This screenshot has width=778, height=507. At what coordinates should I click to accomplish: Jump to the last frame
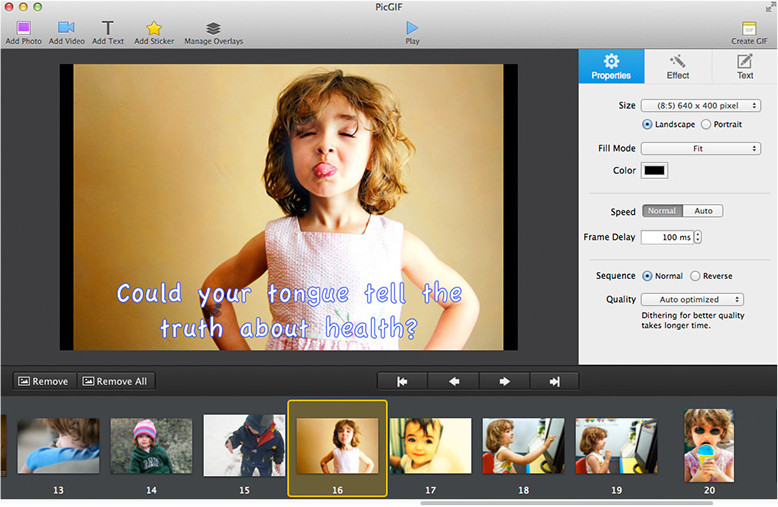click(x=555, y=381)
